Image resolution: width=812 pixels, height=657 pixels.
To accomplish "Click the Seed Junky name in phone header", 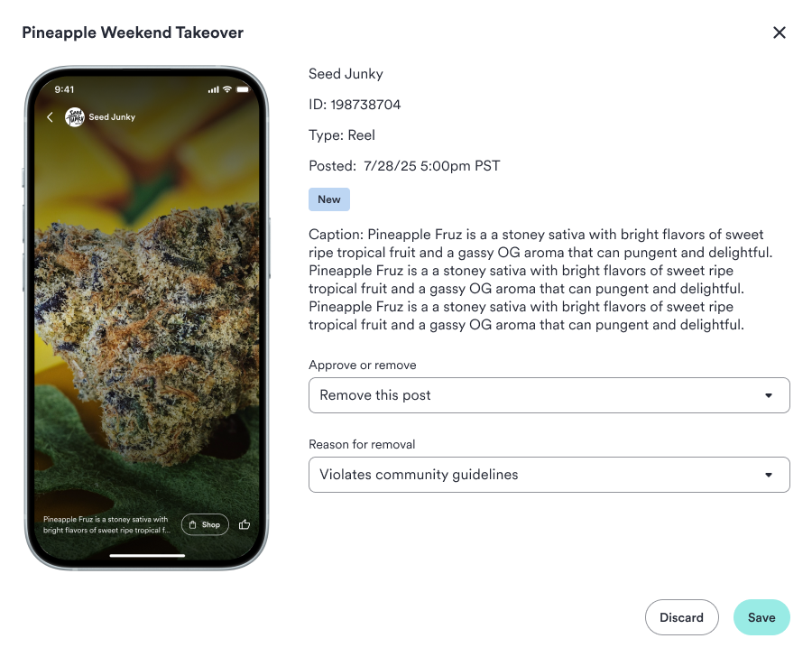I will 112,117.
